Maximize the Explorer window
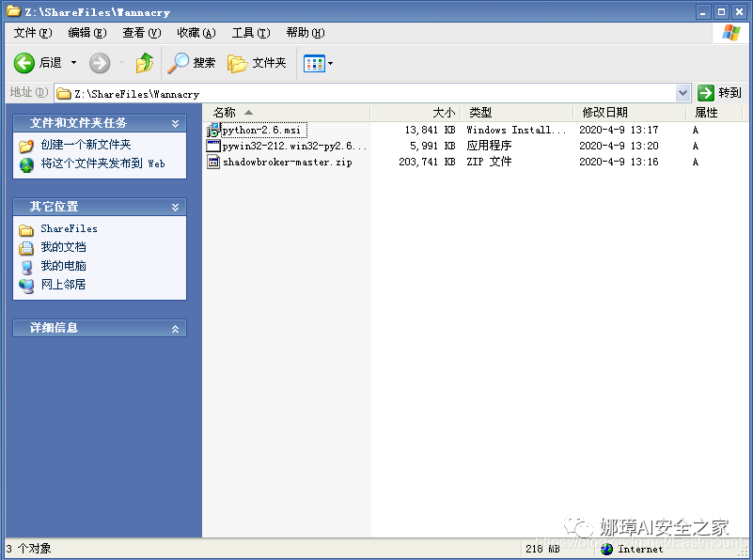 click(x=721, y=11)
